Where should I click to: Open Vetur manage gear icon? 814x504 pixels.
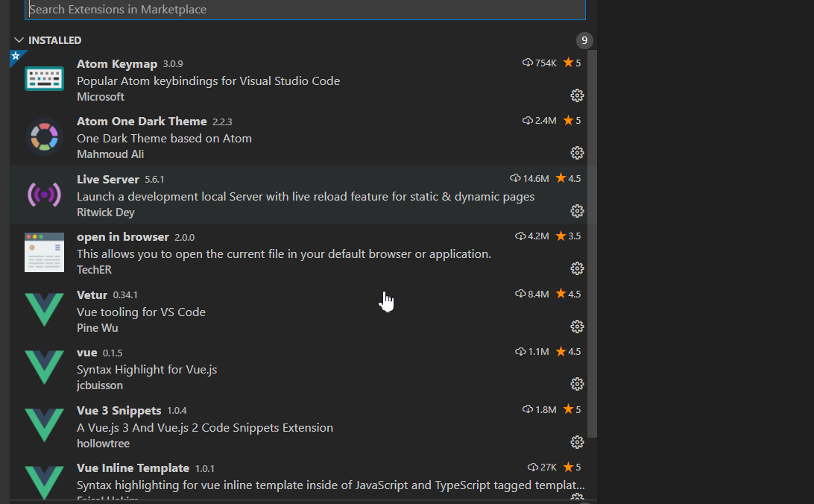click(x=577, y=327)
